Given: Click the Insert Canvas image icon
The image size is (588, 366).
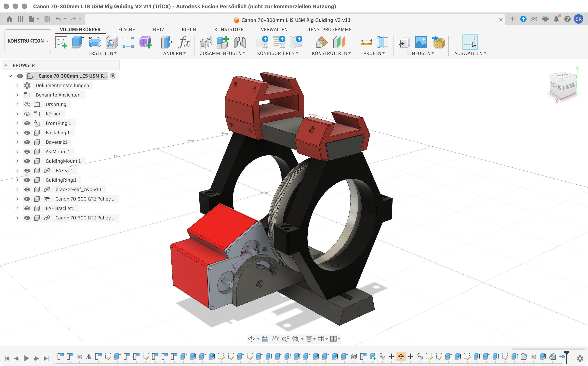Looking at the screenshot, I should pyautogui.click(x=421, y=42).
